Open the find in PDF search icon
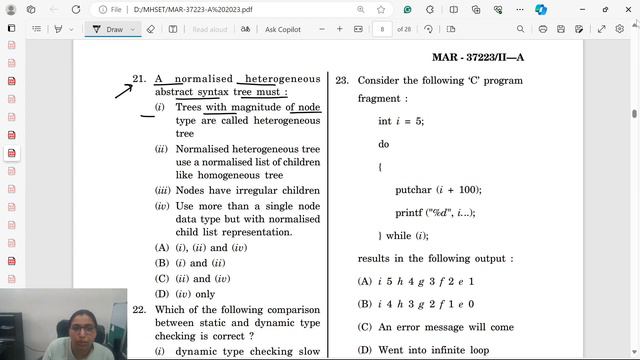The image size is (640, 360). (x=520, y=29)
